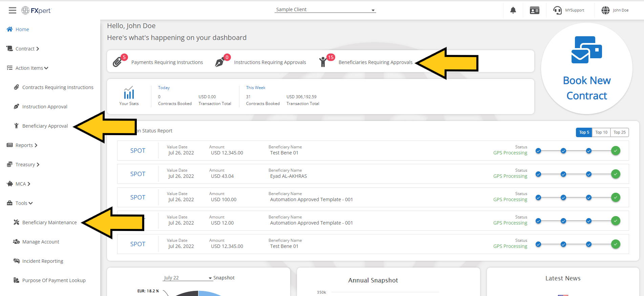Click the Contract sidebar icon

9,48
